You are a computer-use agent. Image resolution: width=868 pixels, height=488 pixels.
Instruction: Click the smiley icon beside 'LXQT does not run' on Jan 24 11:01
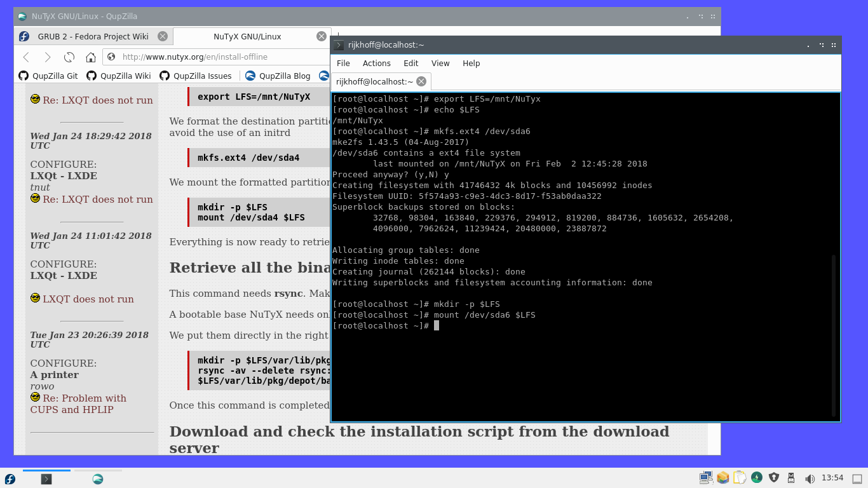pos(35,298)
